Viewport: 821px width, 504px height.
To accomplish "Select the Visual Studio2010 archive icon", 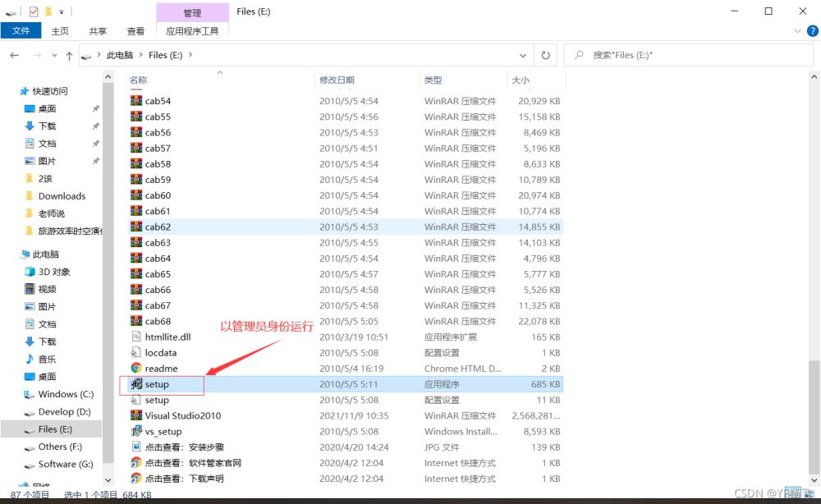I will tap(136, 415).
